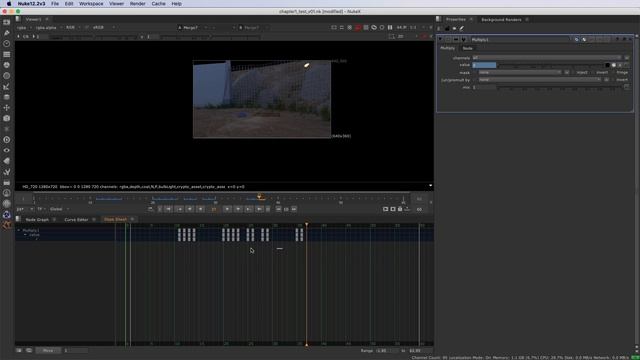Image resolution: width=640 pixels, height=360 pixels.
Task: Open the 3D nodes cube icon
Action: [7, 118]
